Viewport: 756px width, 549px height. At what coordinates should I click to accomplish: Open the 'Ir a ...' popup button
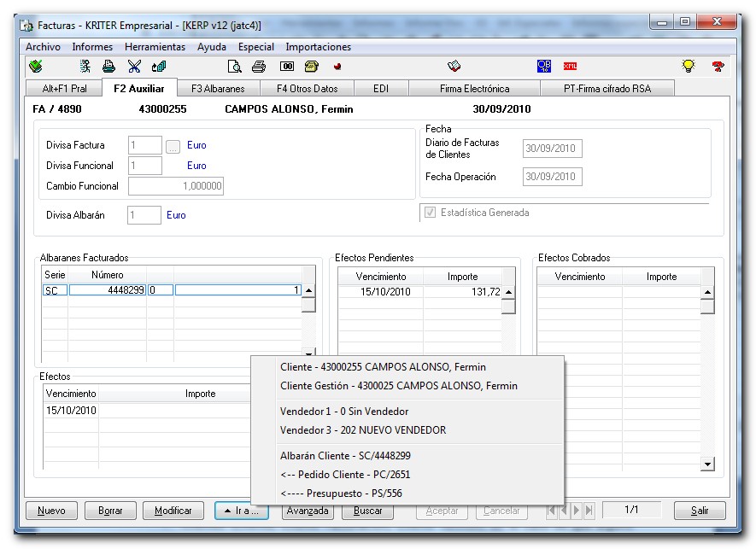point(242,511)
